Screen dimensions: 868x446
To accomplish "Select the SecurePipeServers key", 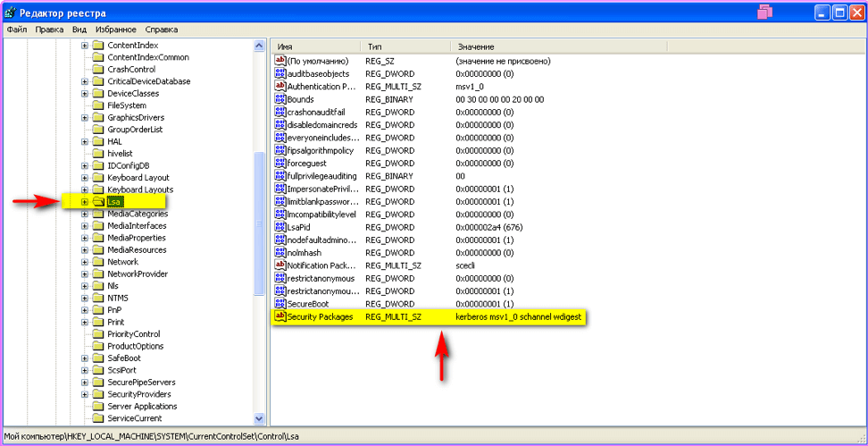I will [x=141, y=383].
